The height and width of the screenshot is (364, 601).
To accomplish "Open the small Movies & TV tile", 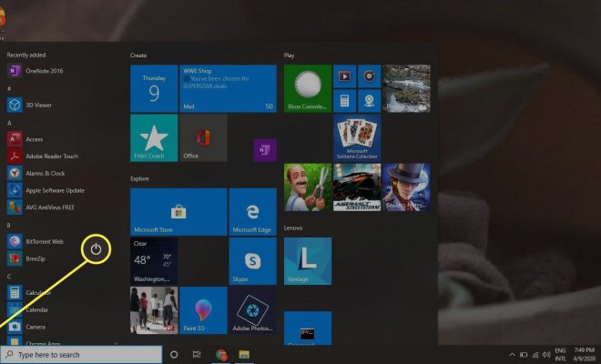I will click(344, 76).
